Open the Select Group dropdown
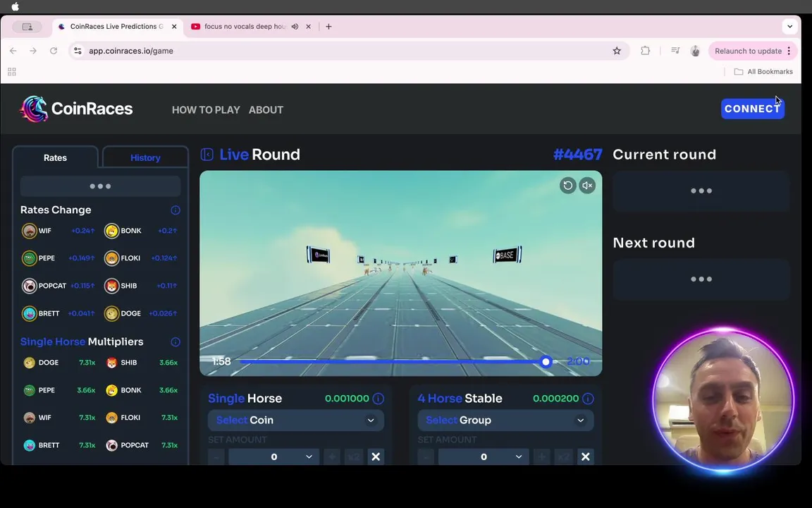812x508 pixels. [x=505, y=421]
